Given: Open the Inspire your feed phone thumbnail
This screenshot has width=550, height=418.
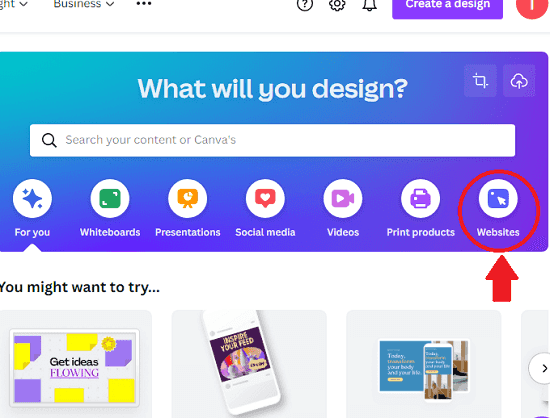Looking at the screenshot, I should (x=242, y=361).
